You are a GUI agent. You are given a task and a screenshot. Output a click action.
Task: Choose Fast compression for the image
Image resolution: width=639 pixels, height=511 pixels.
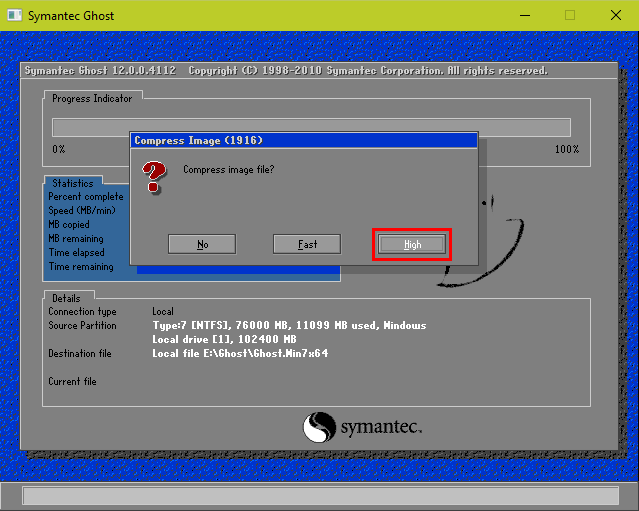pyautogui.click(x=307, y=244)
